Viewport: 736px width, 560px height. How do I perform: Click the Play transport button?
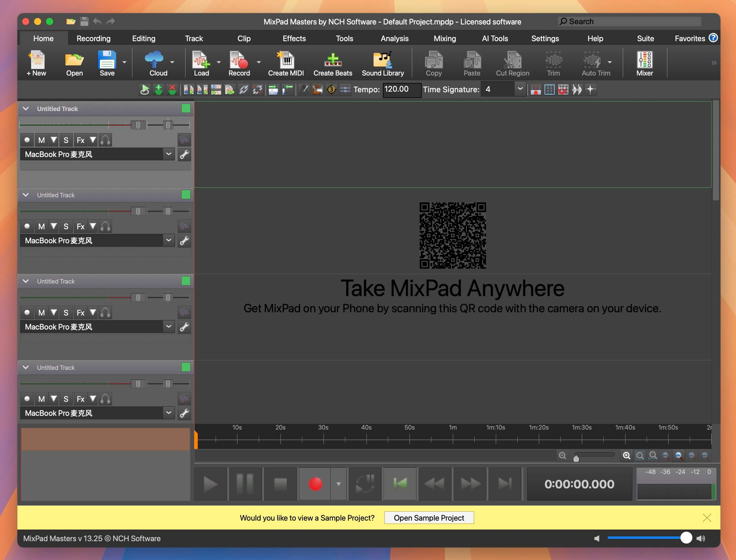click(211, 484)
